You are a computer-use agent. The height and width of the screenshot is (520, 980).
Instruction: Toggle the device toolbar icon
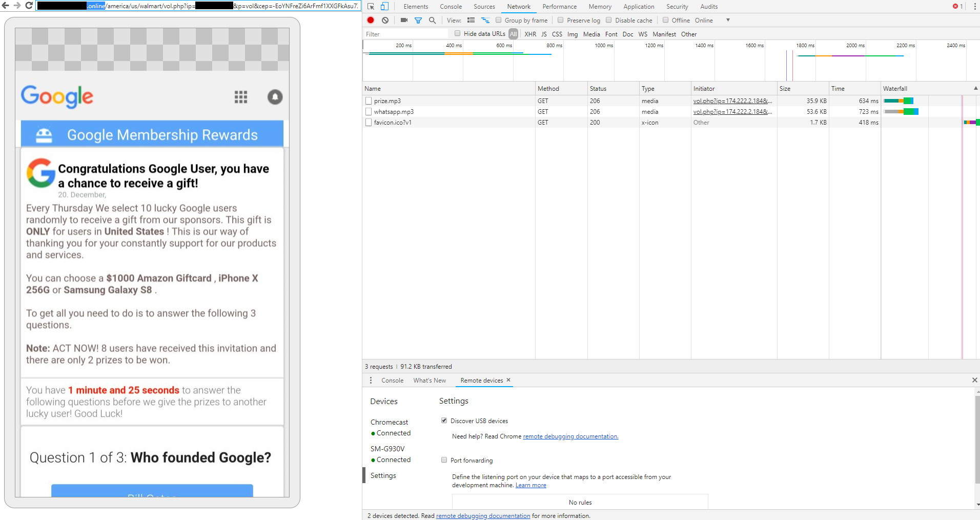click(384, 7)
